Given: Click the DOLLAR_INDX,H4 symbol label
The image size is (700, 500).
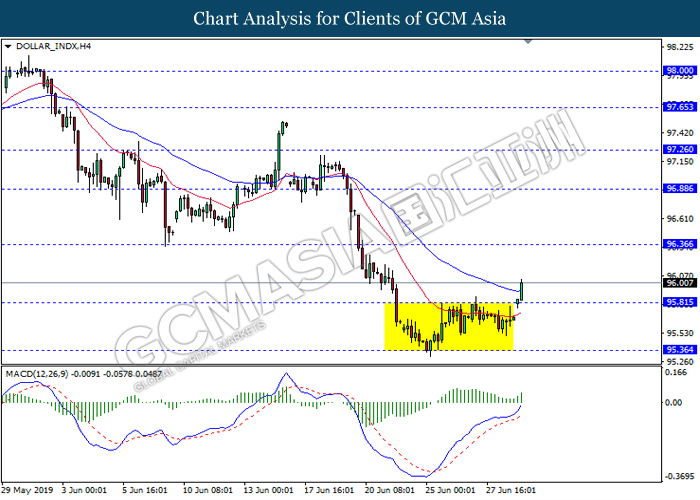Looking at the screenshot, I should click(53, 46).
